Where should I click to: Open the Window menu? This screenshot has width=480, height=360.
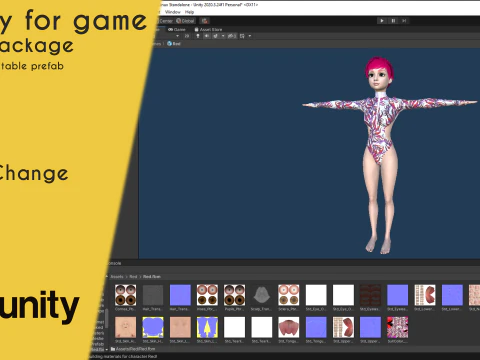(172, 12)
